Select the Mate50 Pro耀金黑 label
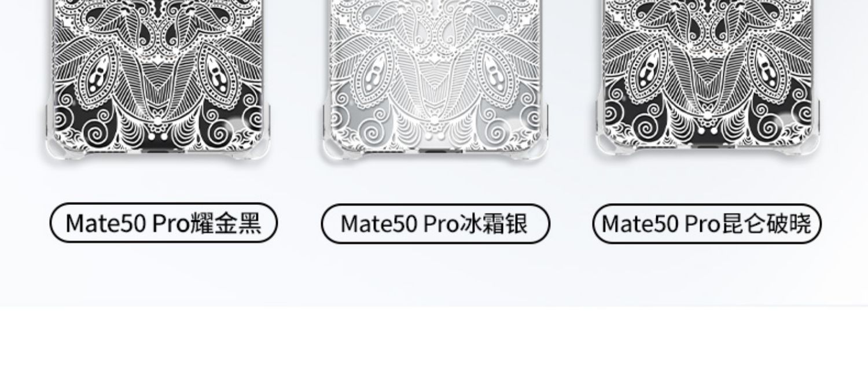Image resolution: width=868 pixels, height=371 pixels. 164,223
